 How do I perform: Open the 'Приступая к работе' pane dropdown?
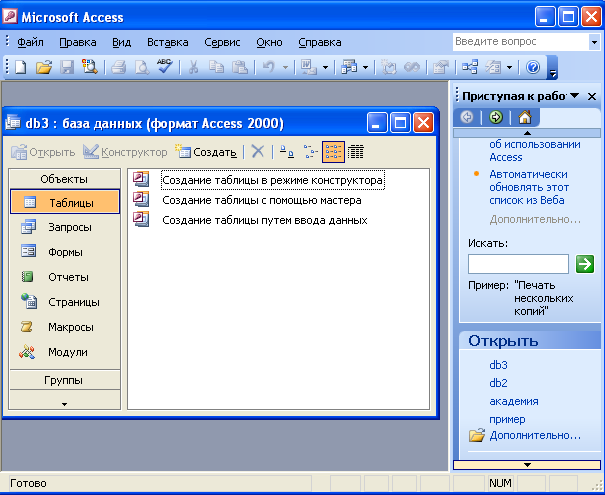click(x=575, y=96)
